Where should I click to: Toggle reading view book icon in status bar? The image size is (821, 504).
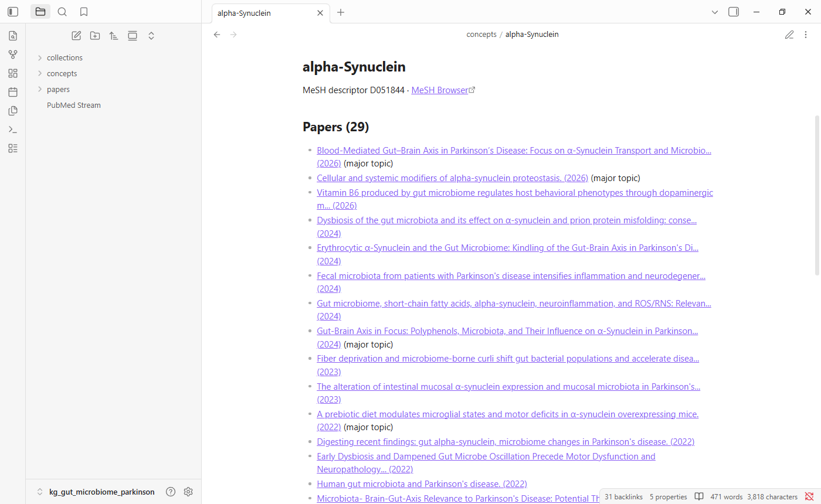[x=699, y=497]
